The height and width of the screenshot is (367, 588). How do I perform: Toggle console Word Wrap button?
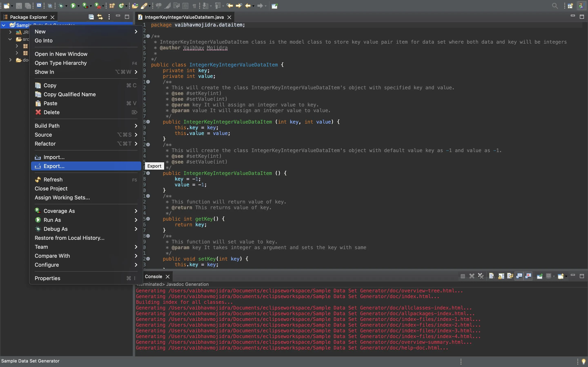click(x=510, y=276)
